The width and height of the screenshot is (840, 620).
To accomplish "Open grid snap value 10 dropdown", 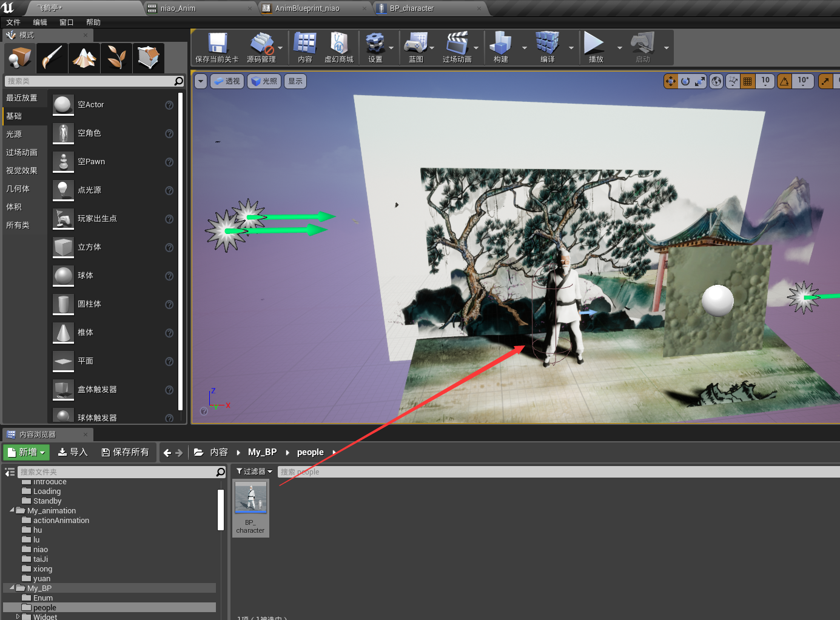I will click(x=765, y=81).
